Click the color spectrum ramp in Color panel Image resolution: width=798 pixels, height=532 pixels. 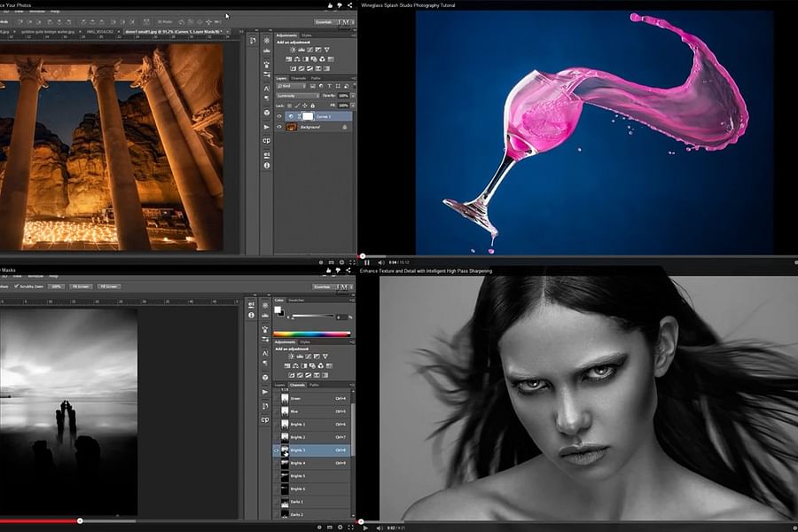point(312,333)
